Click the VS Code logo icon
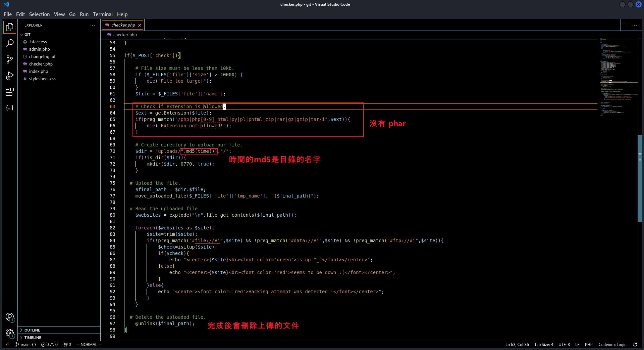The image size is (644, 350). [x=6, y=4]
